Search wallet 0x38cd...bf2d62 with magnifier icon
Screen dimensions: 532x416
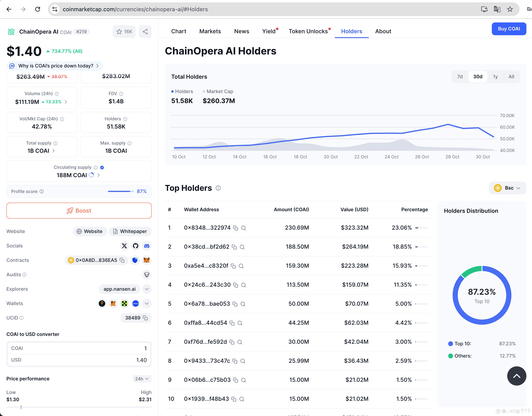click(242, 247)
